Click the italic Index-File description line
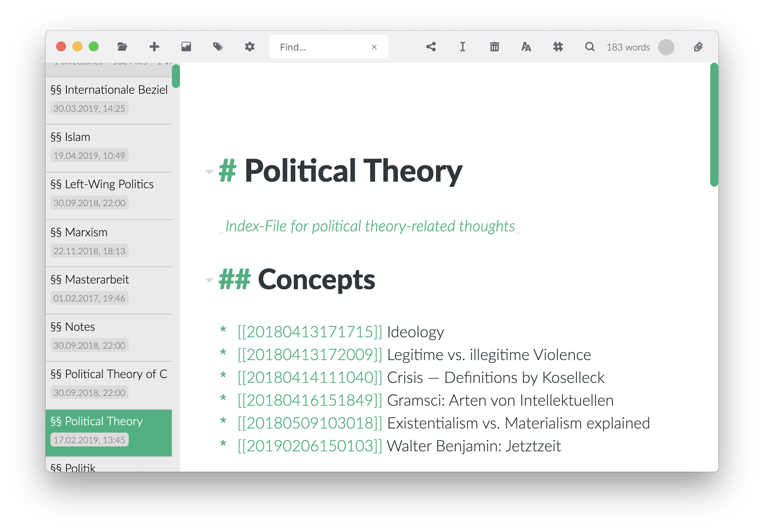Viewport: 764px width, 532px height. click(370, 226)
